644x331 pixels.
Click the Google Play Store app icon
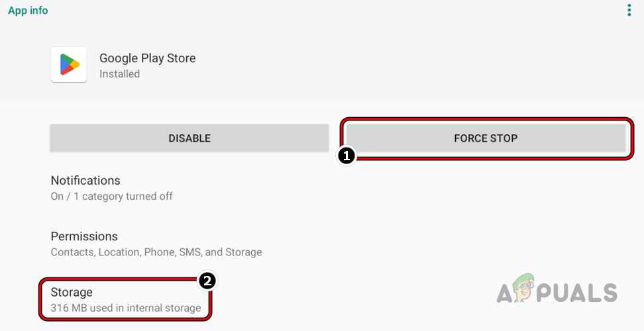point(69,65)
